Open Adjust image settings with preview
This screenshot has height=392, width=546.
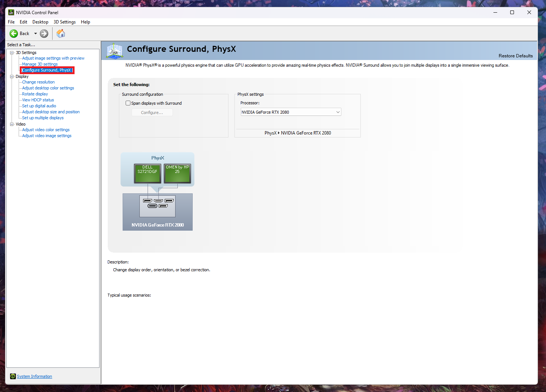(53, 58)
